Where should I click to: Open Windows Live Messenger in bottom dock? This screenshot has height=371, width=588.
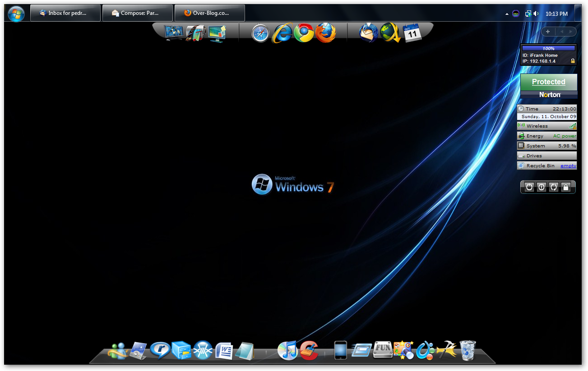tap(118, 351)
